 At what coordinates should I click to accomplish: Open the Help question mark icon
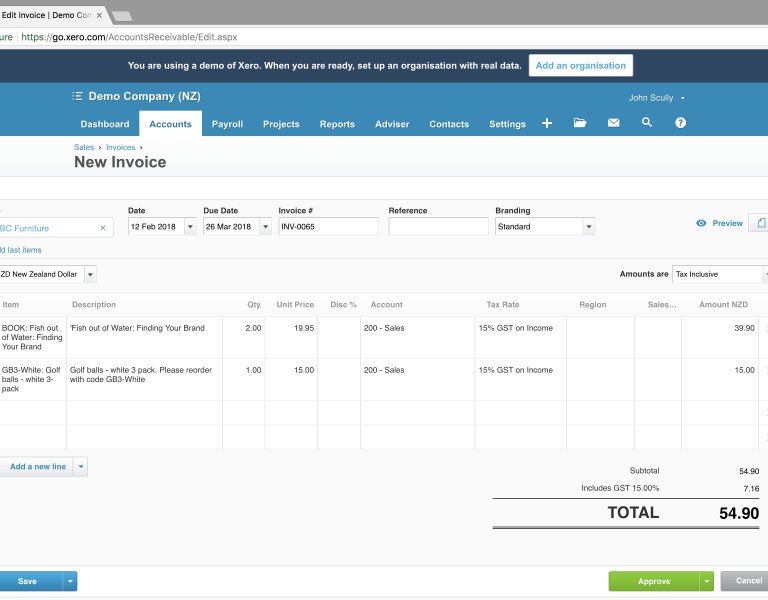tap(680, 123)
